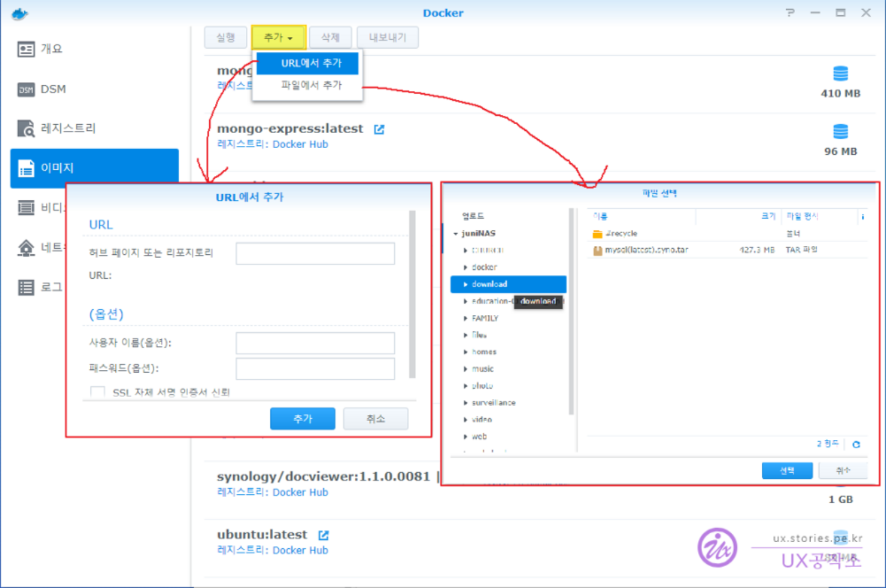Click the URL dialog vertical scrollbar
Screen dimensions: 886x588
[x=411, y=293]
